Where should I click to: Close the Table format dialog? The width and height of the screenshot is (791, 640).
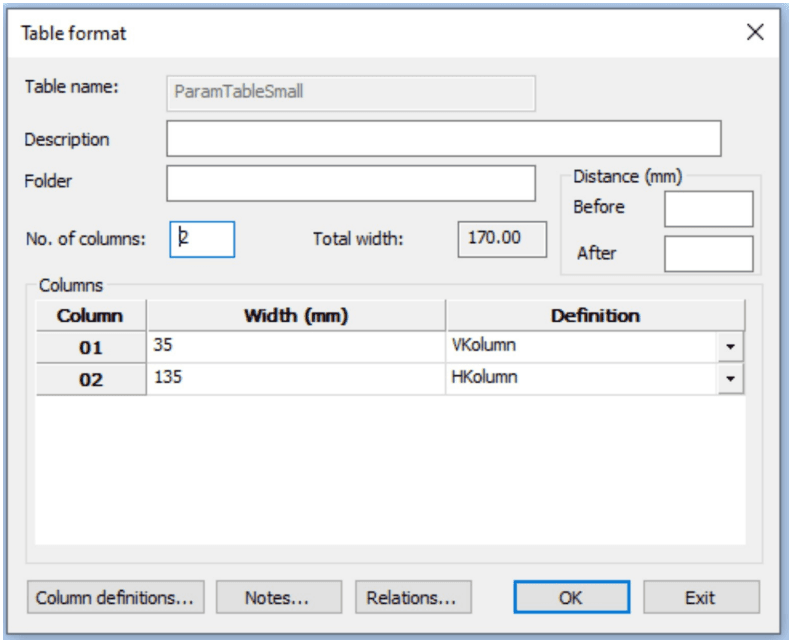tap(756, 33)
